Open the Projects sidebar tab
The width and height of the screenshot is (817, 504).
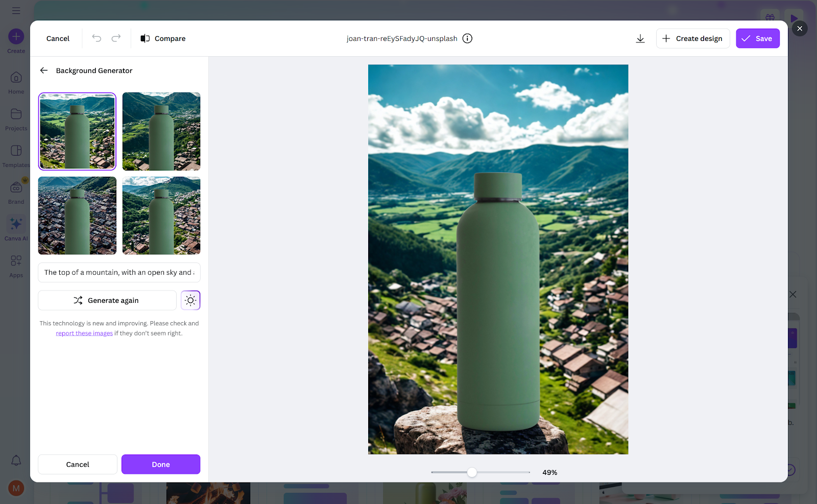coord(16,119)
